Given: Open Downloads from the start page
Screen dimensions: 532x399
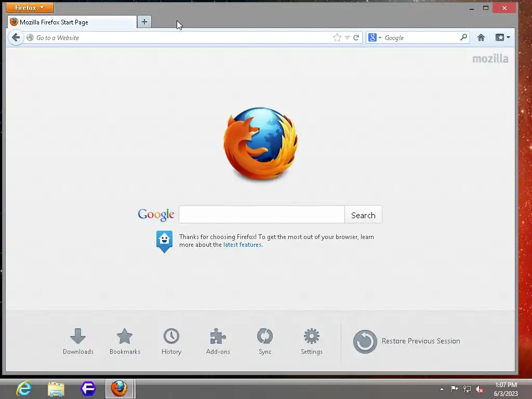Looking at the screenshot, I should [78, 341].
